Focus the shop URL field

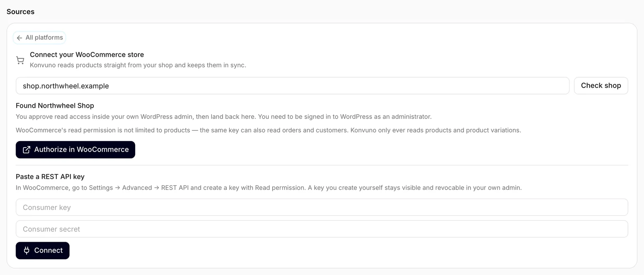[293, 86]
